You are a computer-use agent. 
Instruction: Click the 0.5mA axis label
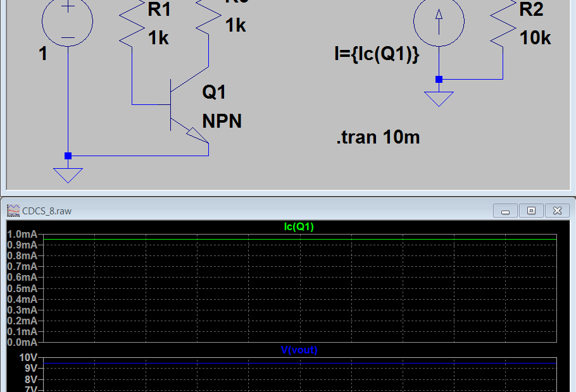tap(22, 288)
